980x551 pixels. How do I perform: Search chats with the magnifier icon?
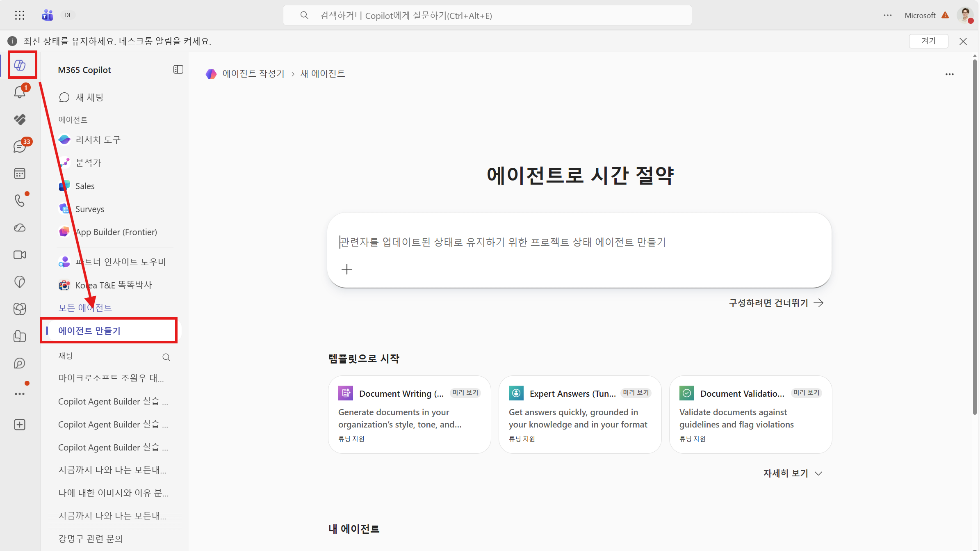166,357
